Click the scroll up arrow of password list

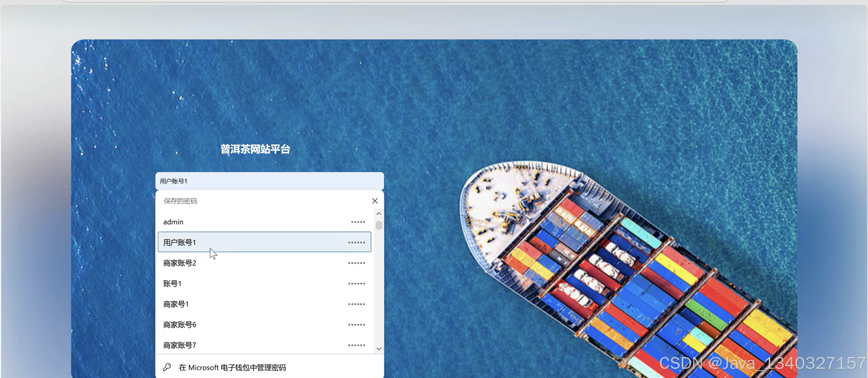pyautogui.click(x=379, y=213)
